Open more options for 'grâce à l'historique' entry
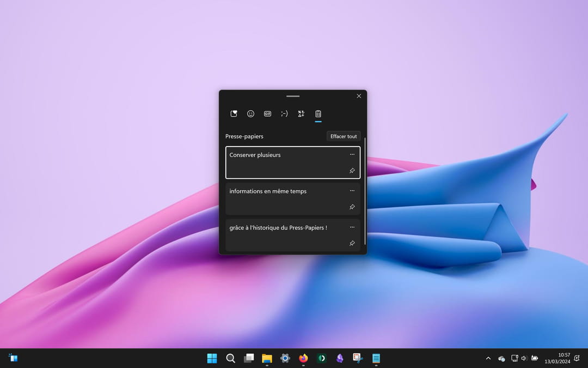The image size is (588, 368). [352, 227]
